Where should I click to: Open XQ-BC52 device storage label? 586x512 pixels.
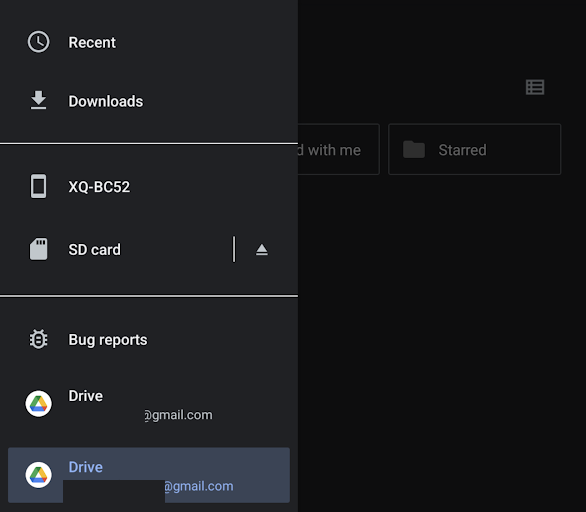[x=99, y=186]
